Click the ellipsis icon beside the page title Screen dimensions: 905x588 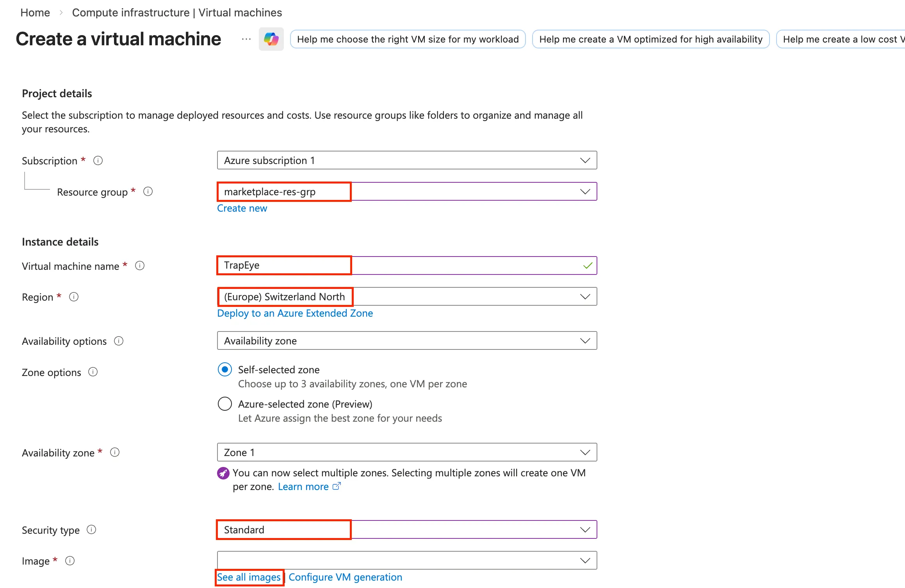(x=246, y=39)
